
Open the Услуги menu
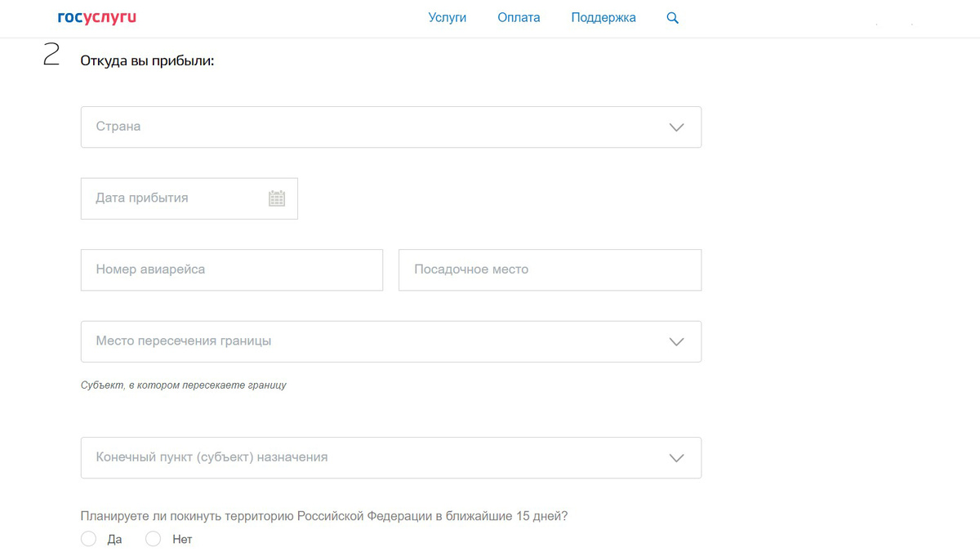click(x=448, y=18)
